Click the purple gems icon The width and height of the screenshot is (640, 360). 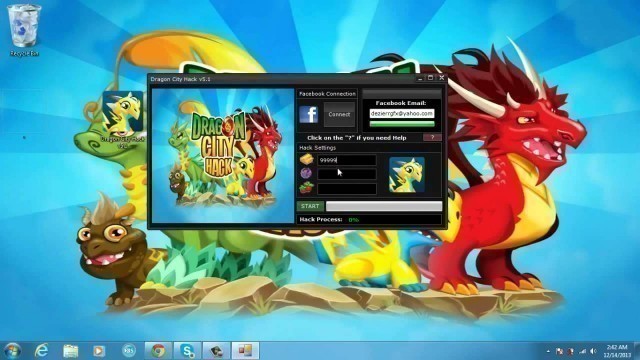(306, 173)
